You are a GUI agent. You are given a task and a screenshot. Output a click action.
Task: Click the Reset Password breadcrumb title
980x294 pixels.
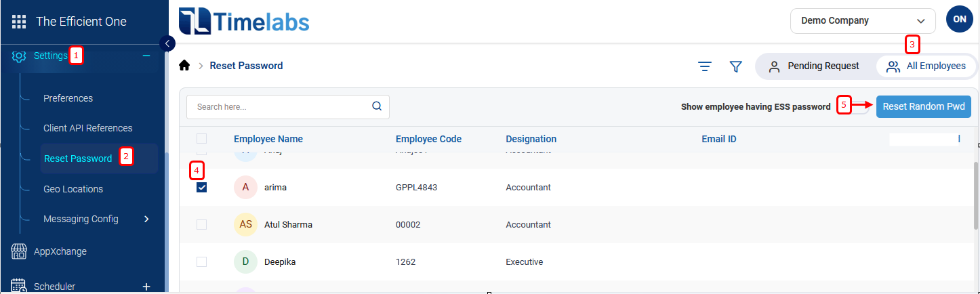click(246, 66)
